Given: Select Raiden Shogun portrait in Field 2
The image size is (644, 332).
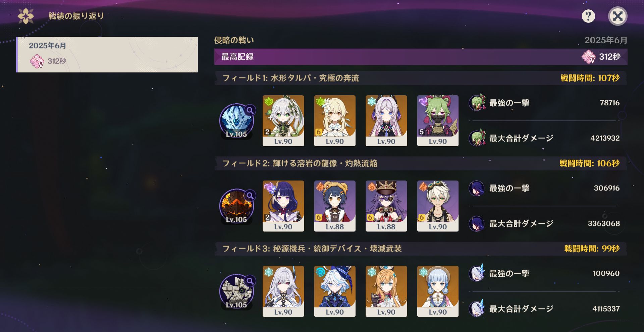Looking at the screenshot, I should [x=283, y=206].
